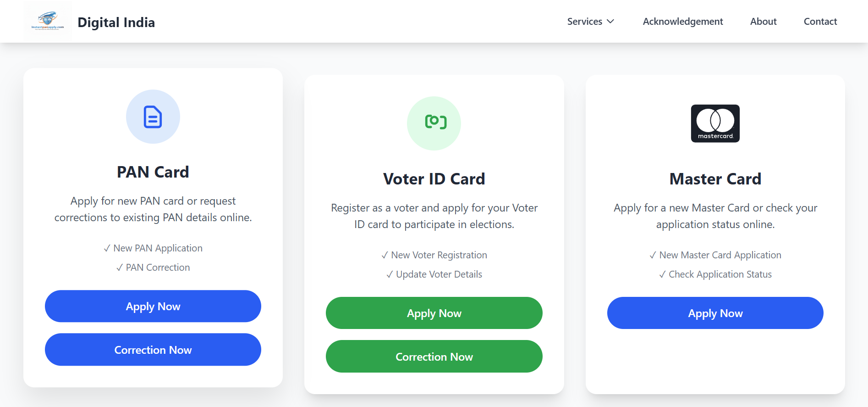Click the Digital India site title

[x=116, y=22]
